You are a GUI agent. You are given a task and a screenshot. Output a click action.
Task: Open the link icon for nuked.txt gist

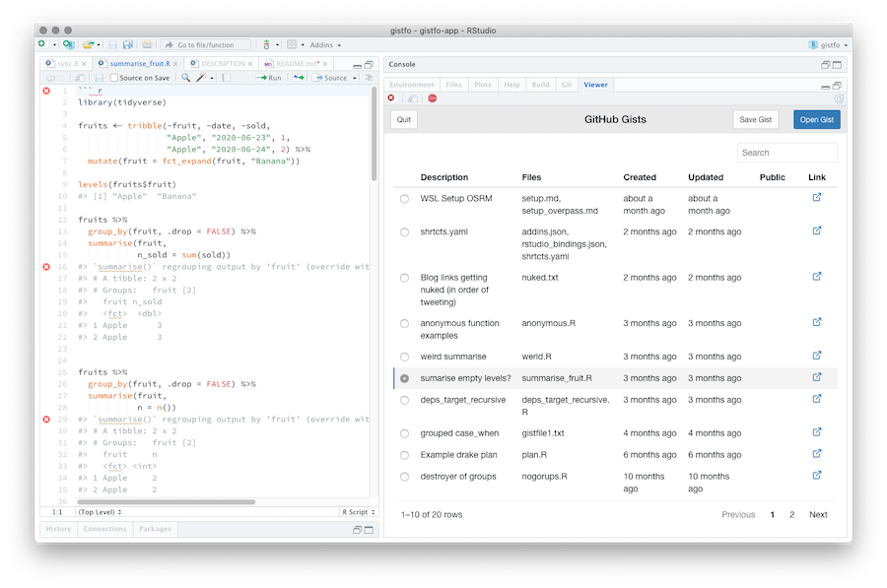click(817, 277)
